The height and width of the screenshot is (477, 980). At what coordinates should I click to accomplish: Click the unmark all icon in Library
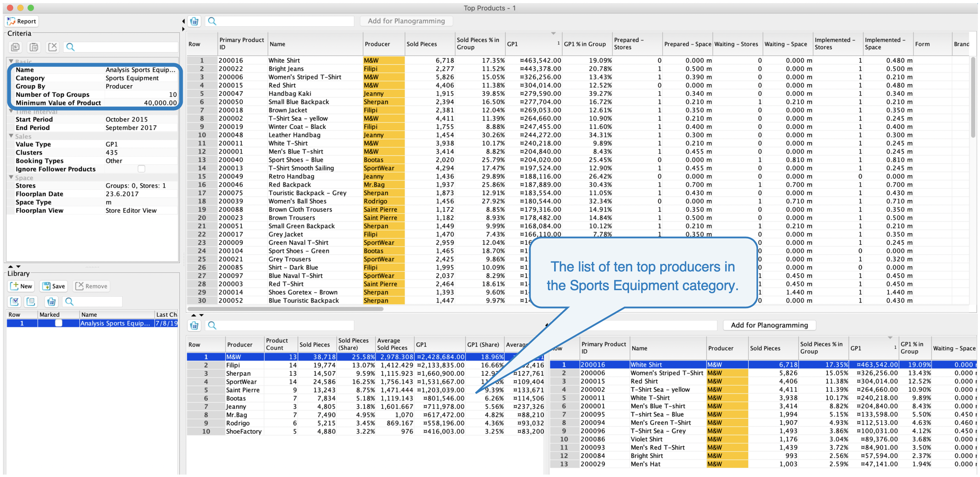point(31,302)
